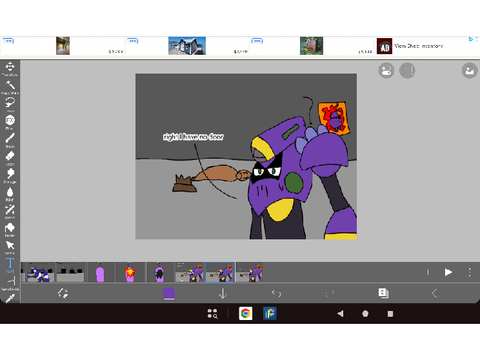Select the paint bucket fill tool

pos(10,230)
